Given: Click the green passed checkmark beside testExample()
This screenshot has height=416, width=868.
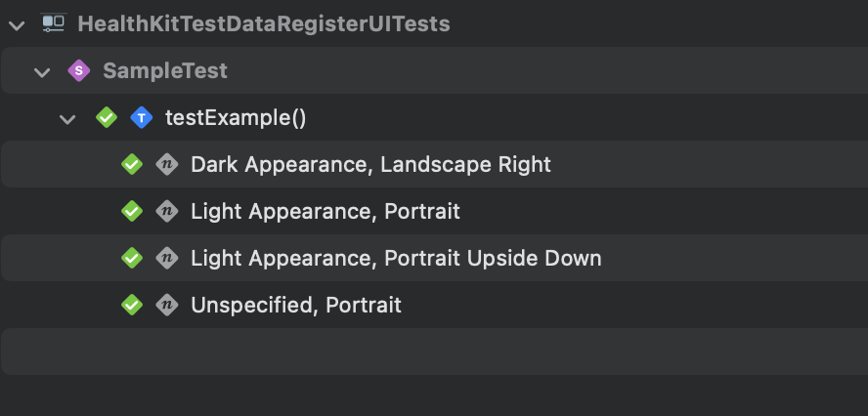Looking at the screenshot, I should tap(107, 118).
